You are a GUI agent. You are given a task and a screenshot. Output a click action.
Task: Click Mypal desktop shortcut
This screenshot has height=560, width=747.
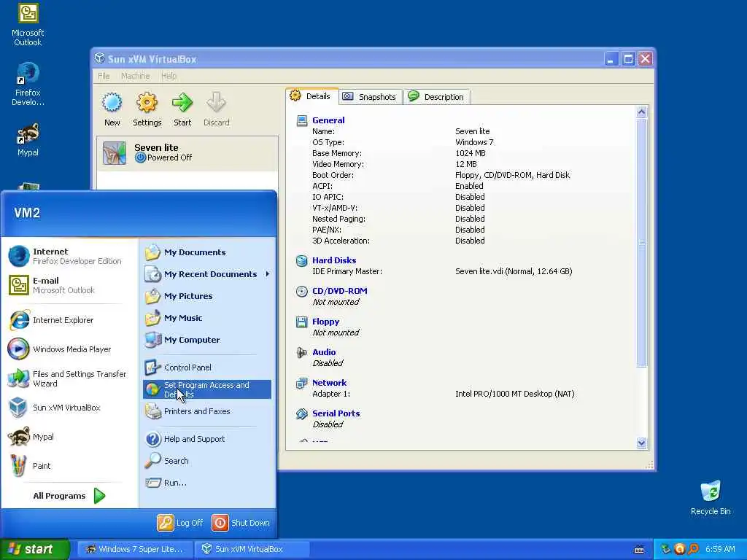pyautogui.click(x=28, y=140)
